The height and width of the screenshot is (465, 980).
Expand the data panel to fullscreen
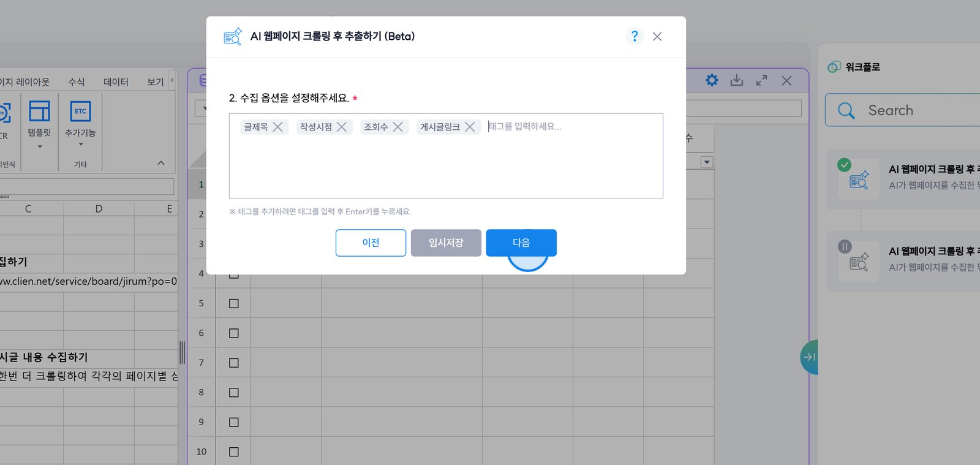pos(762,80)
